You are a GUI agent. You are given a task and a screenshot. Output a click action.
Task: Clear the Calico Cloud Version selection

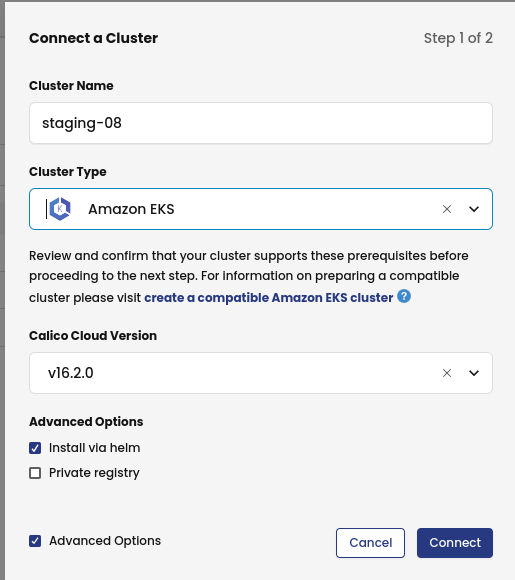[447, 373]
